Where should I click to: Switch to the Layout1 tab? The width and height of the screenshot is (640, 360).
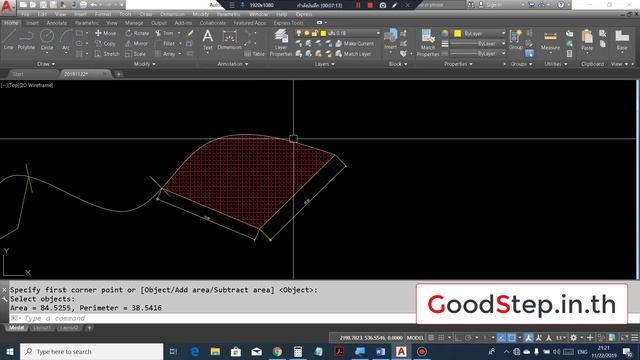(42, 328)
